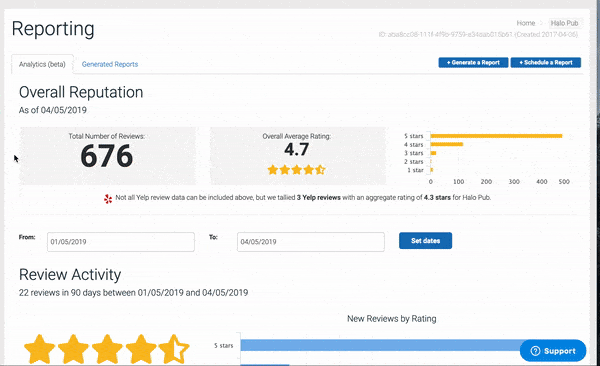Click the Yelp logo icon
This screenshot has height=366, width=600.
(108, 199)
